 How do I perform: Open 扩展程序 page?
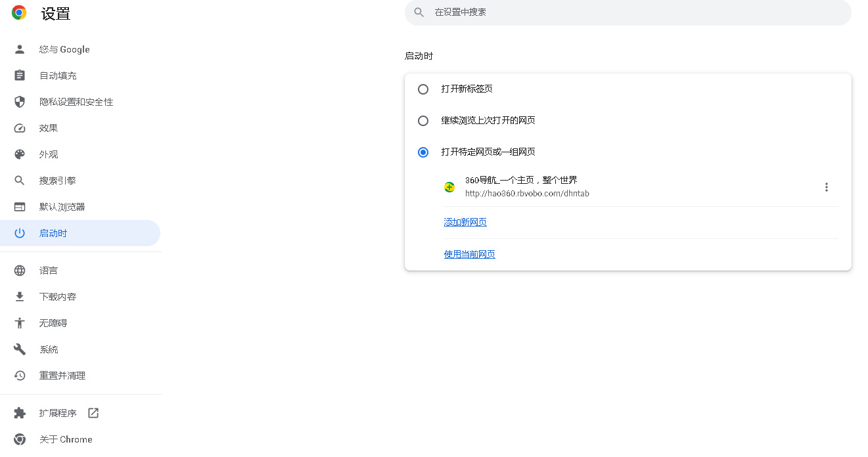point(80,413)
